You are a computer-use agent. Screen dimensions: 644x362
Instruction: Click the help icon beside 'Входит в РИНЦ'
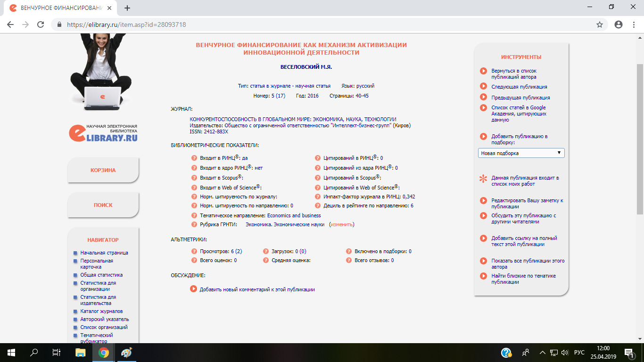[x=194, y=158]
